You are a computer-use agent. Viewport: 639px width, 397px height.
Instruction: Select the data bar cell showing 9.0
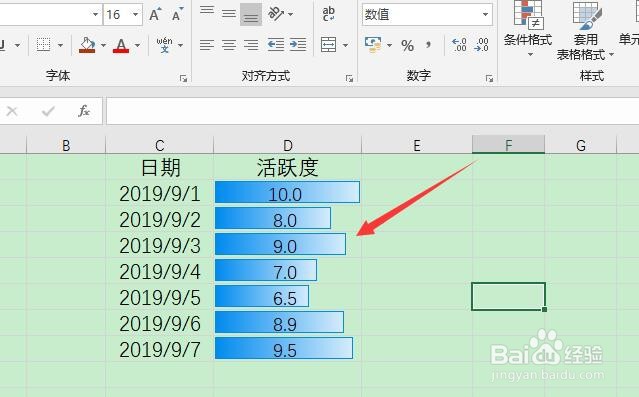click(x=287, y=245)
